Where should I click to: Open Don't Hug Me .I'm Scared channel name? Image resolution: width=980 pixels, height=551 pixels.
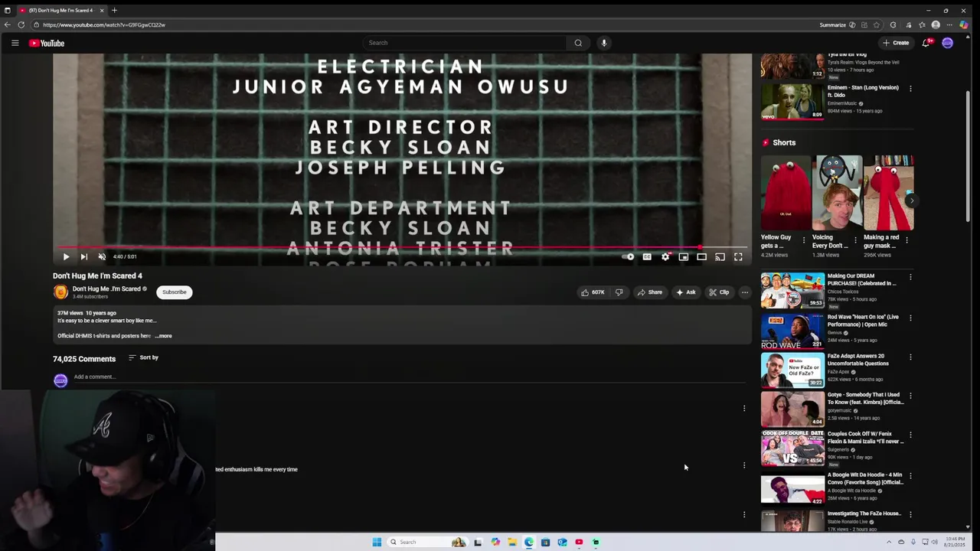[x=106, y=289]
